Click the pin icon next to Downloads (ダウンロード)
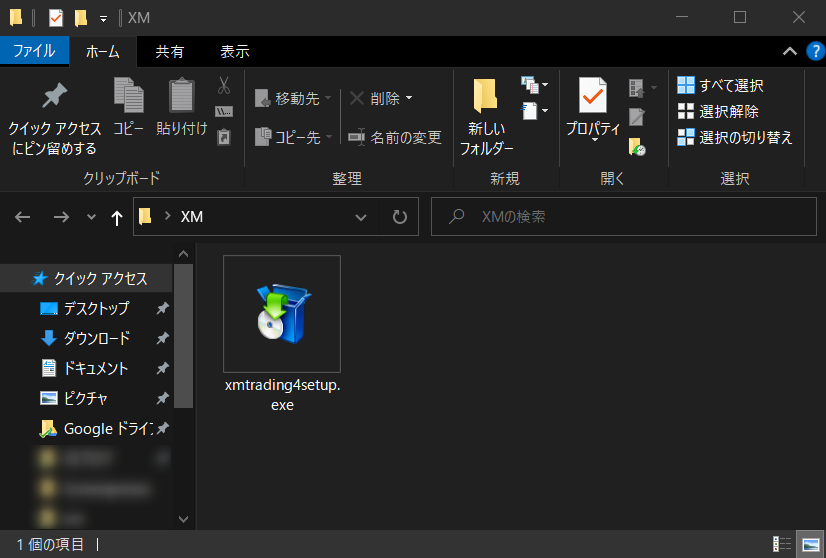Viewport: 826px width, 558px height. [x=162, y=338]
